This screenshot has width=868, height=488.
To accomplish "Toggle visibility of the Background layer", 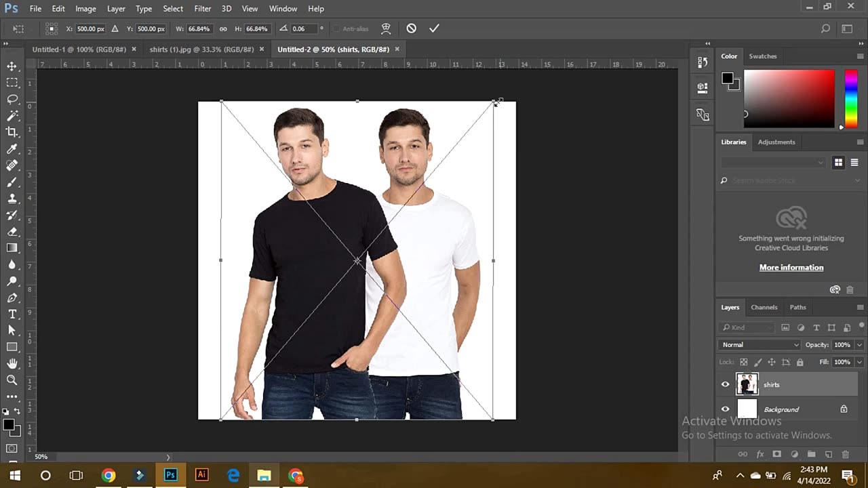I will click(x=725, y=409).
